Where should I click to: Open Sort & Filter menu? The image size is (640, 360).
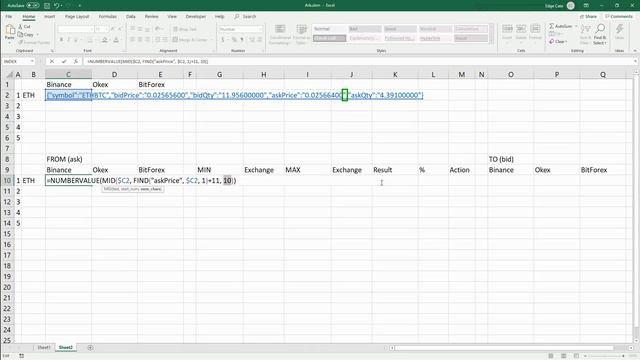(x=585, y=34)
